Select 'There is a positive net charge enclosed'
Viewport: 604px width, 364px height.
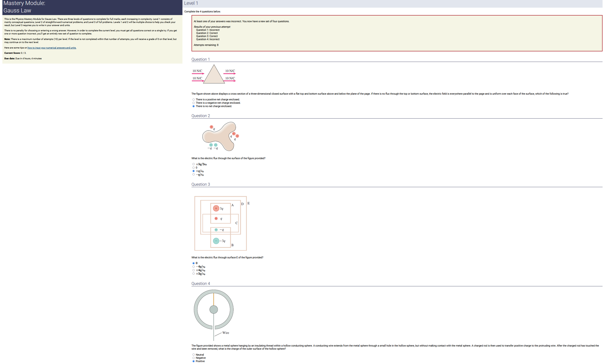pos(193,100)
